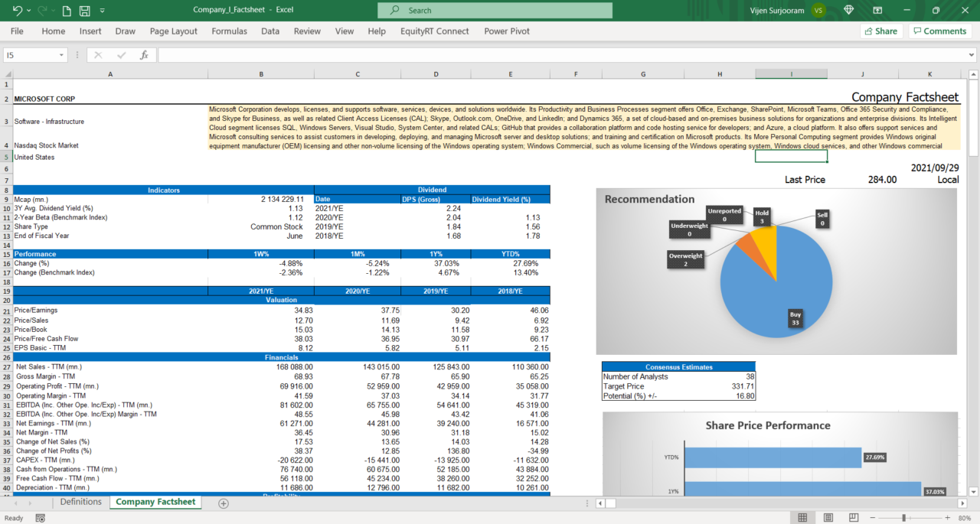Click the Save icon in Quick Access Toolbar
This screenshot has height=524, width=980.
[x=85, y=10]
